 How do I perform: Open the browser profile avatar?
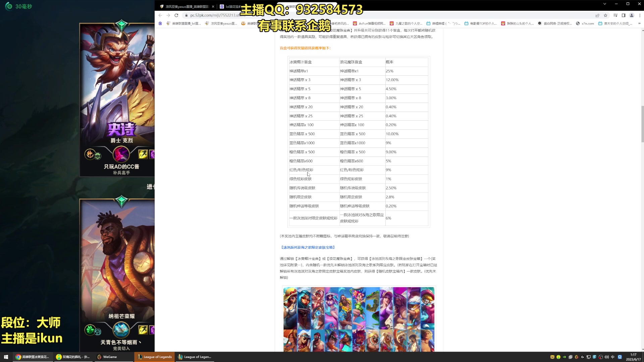[x=632, y=15]
